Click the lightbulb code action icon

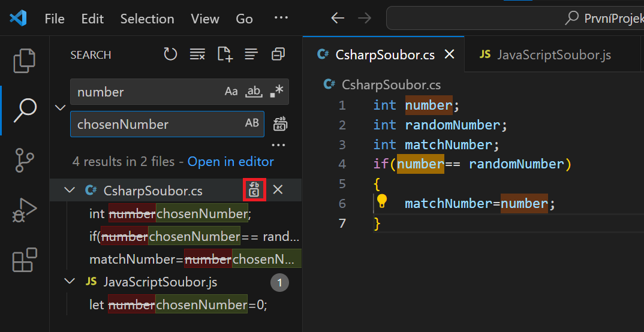click(382, 201)
